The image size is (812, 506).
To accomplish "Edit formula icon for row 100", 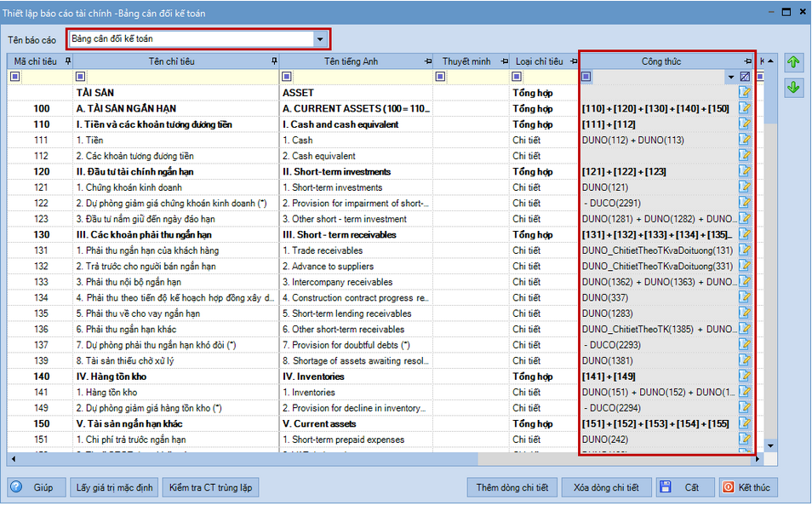I will pyautogui.click(x=745, y=108).
